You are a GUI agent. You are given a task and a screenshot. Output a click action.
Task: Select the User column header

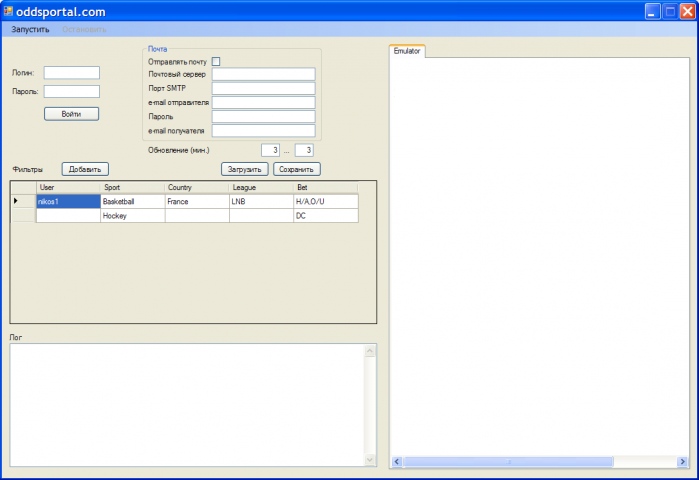coord(68,188)
